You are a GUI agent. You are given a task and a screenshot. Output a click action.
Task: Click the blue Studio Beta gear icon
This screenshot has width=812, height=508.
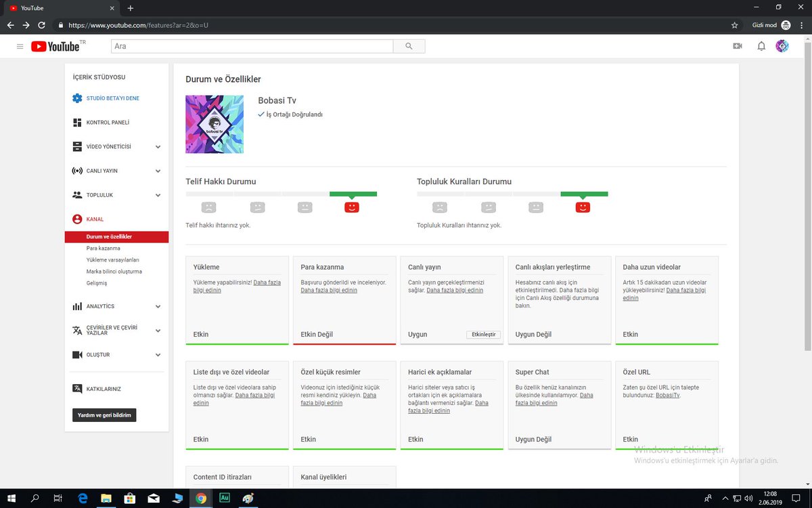(77, 98)
